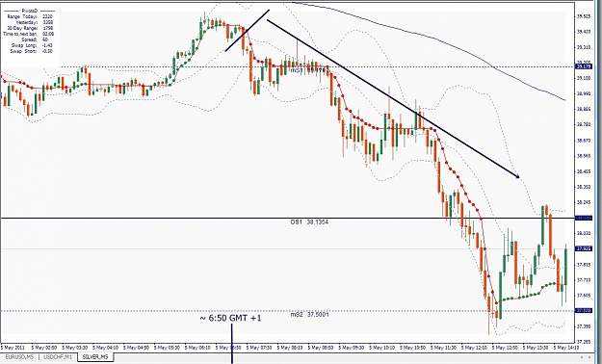The image size is (602, 364).
Task: Click the 5 May 09:30 time axis label
Action: point(352,348)
